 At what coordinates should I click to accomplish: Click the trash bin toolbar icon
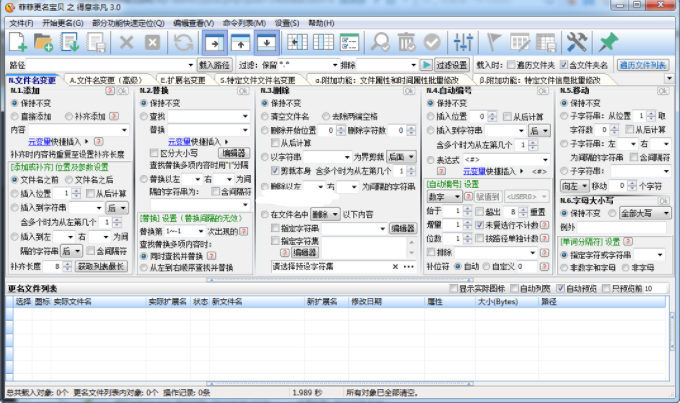[406, 43]
